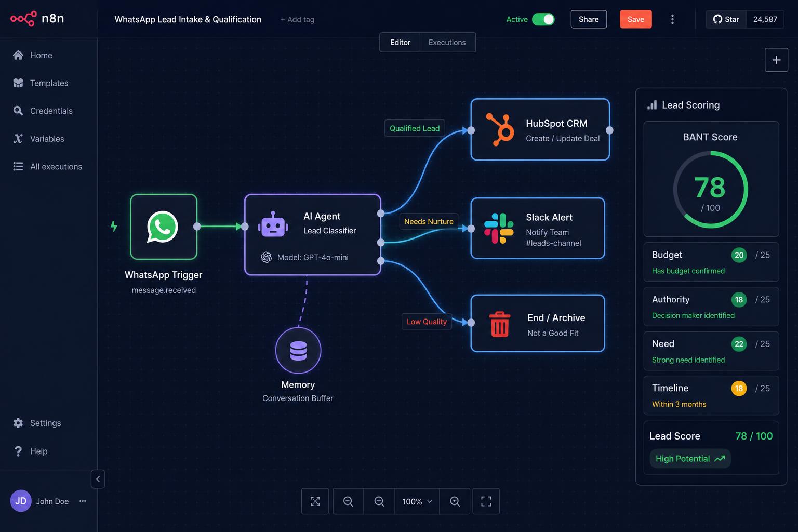Viewport: 798px width, 532px height.
Task: Click "Has budget confirmed" text
Action: point(688,271)
